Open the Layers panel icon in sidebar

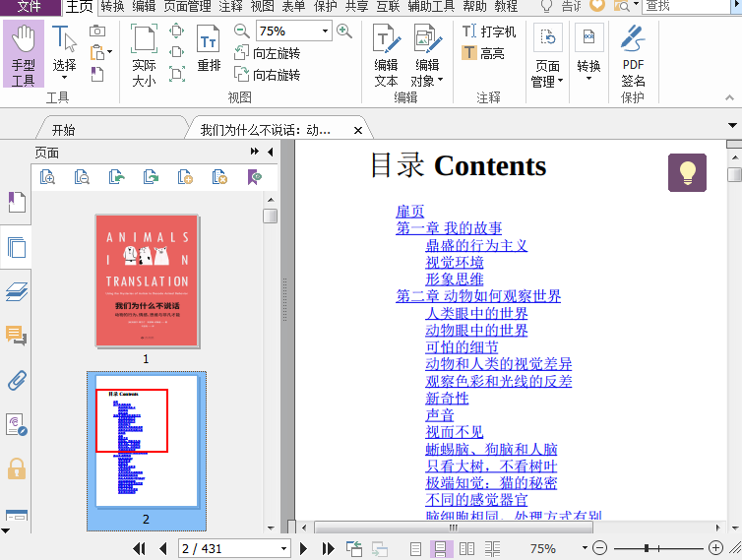point(17,291)
